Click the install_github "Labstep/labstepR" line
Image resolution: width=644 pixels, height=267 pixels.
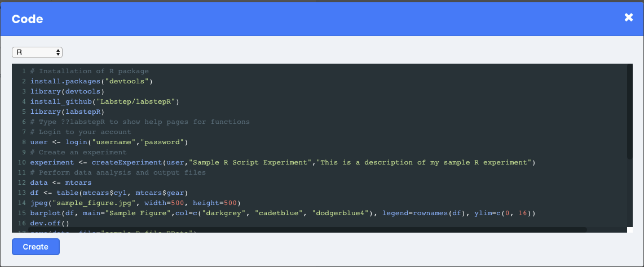pyautogui.click(x=104, y=101)
